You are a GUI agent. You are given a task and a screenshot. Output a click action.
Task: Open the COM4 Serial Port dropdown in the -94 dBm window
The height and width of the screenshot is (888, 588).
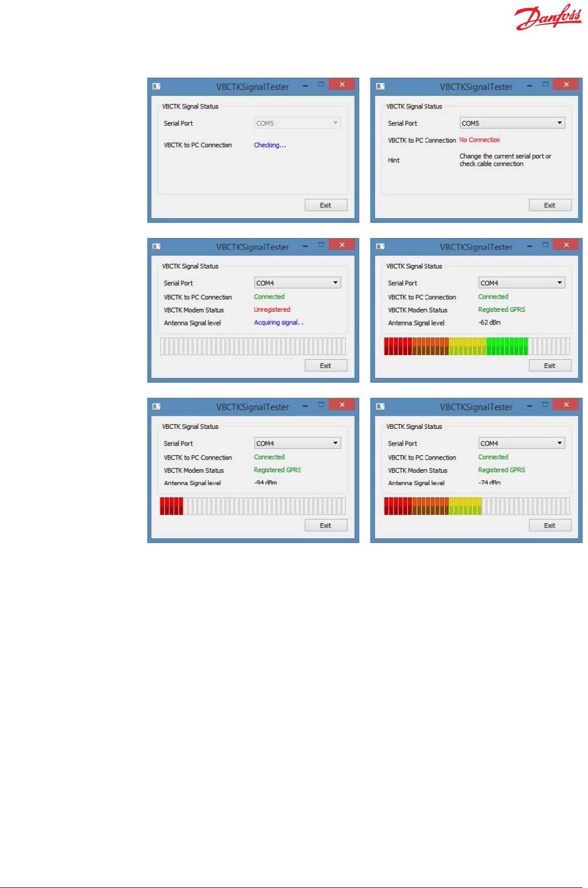297,443
